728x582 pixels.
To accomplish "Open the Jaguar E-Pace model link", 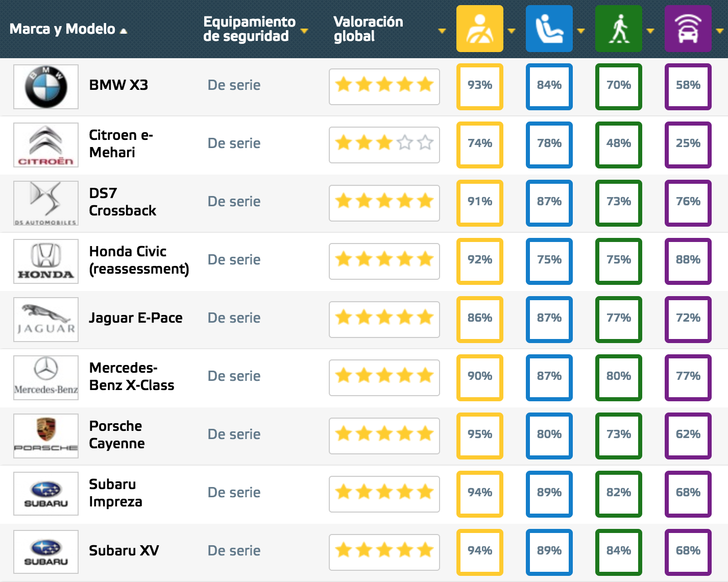I will (136, 318).
